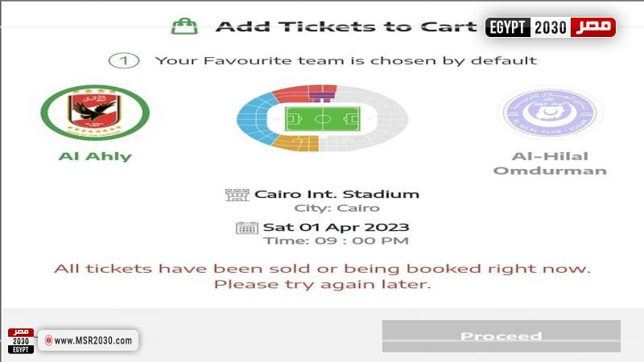Click the stadium building icon
This screenshot has height=362, width=644.
point(237,195)
